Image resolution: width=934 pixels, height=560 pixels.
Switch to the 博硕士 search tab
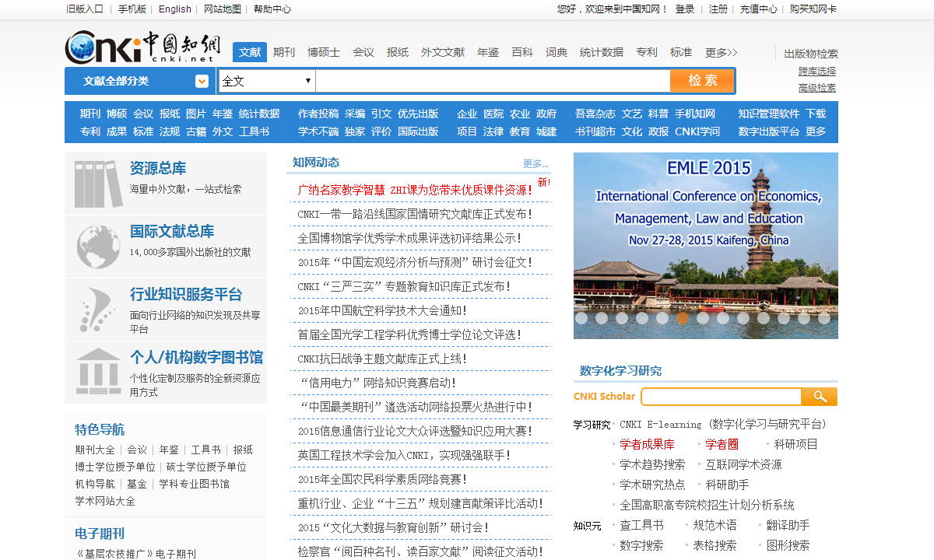tap(324, 53)
